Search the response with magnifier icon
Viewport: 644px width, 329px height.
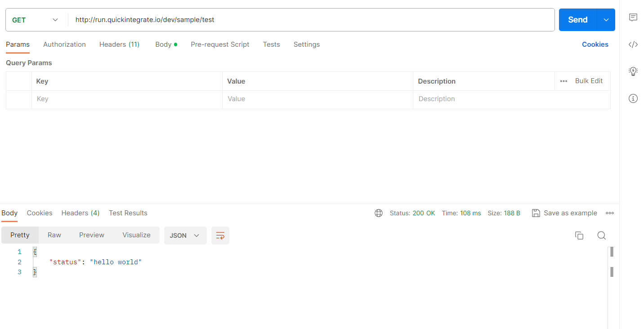[x=602, y=236]
